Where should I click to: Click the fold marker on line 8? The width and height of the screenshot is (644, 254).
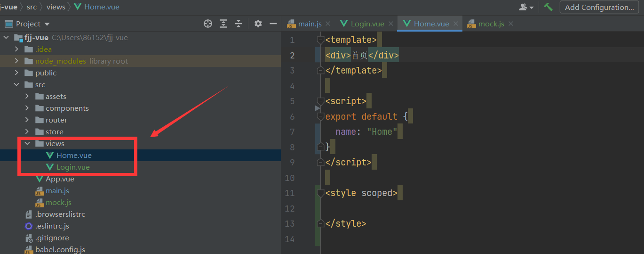(320, 147)
